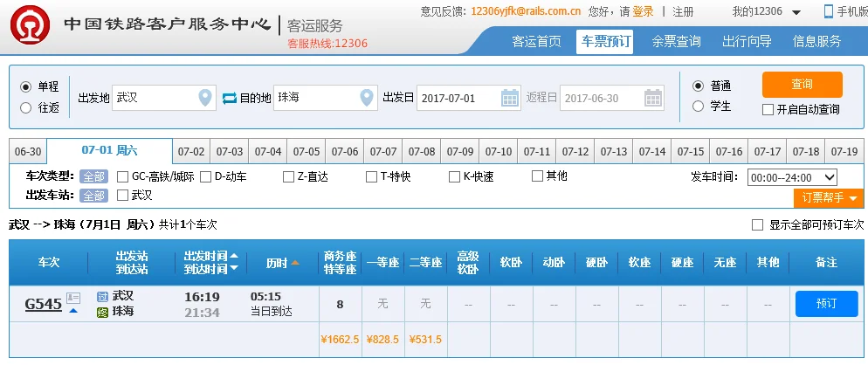868x365 pixels.
Task: Open the return date calendar icon
Action: click(x=653, y=98)
